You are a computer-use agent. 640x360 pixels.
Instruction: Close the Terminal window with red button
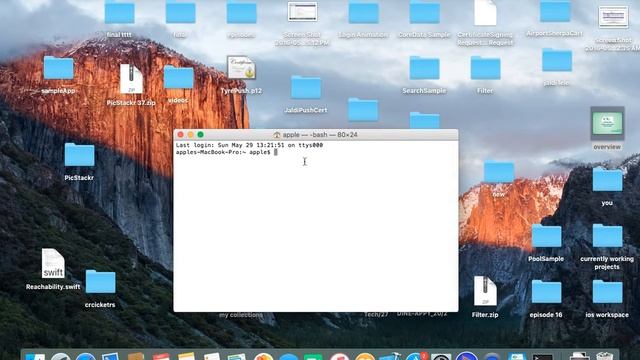[x=180, y=135]
